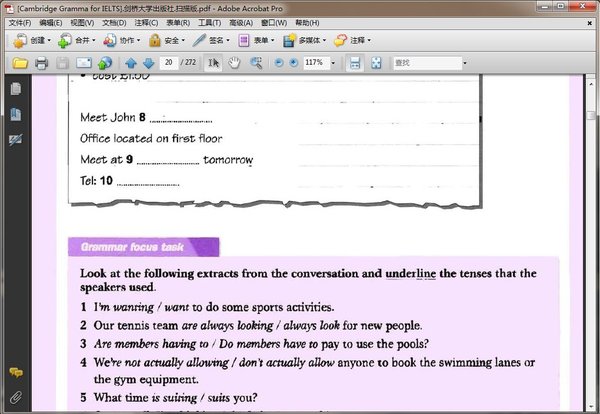600x414 pixels.
Task: Open the Forms (R) menu
Action: pyautogui.click(x=178, y=23)
